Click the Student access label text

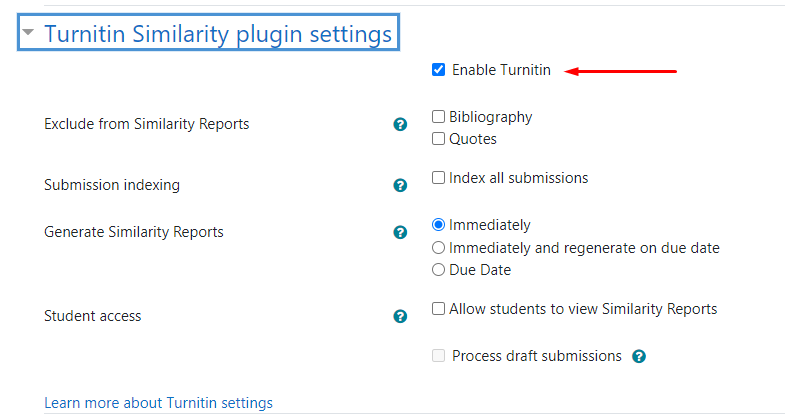coord(93,316)
